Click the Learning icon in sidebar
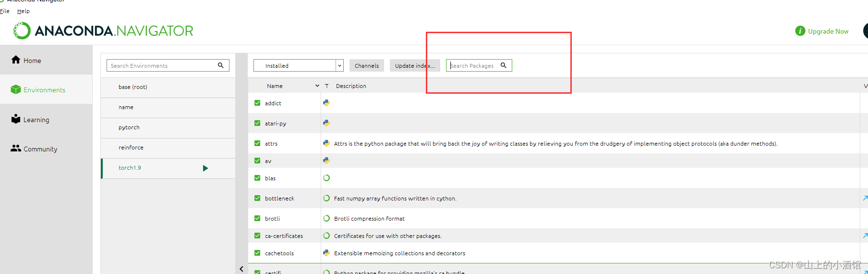 (x=16, y=119)
